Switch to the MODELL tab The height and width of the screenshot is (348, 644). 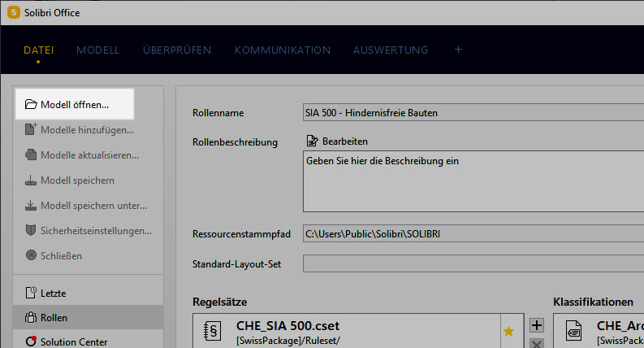[97, 50]
